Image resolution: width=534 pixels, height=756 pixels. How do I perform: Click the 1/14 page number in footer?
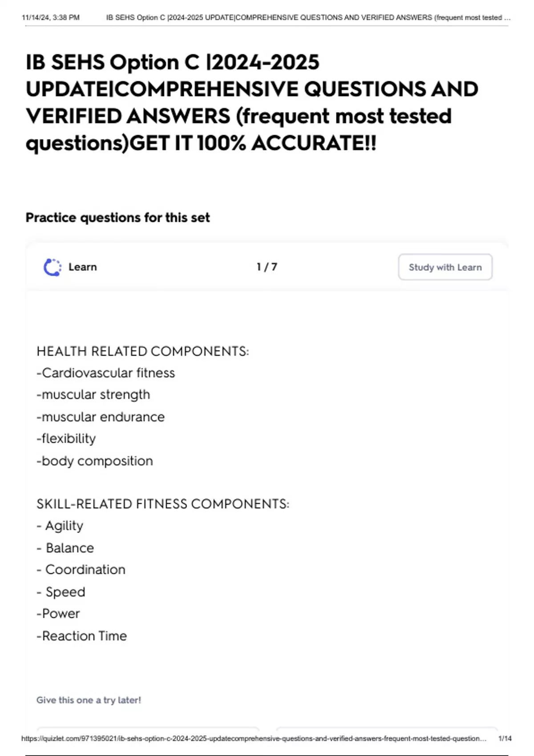505,738
